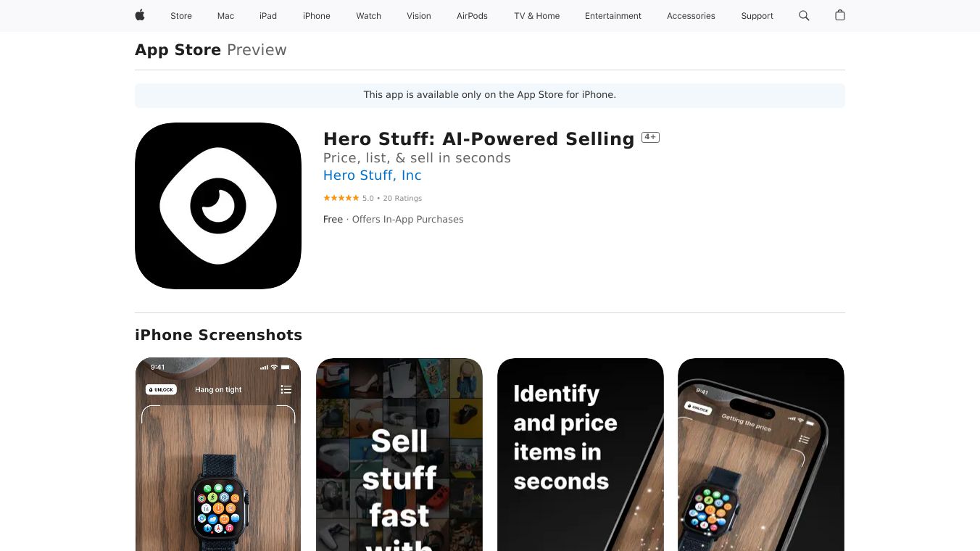Open the Entertainment menu item
980x551 pixels.
pos(613,16)
